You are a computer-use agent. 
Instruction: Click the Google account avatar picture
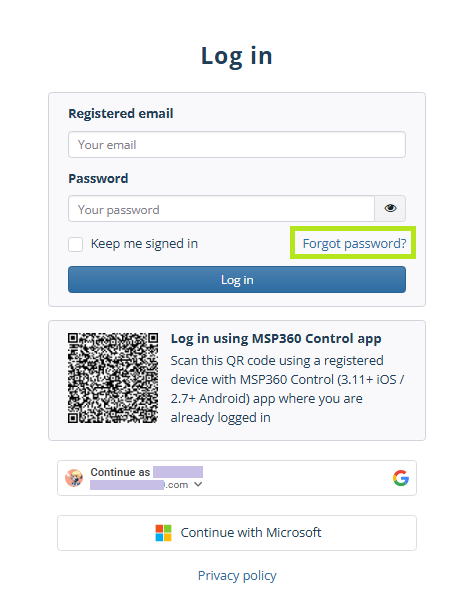pos(74,478)
